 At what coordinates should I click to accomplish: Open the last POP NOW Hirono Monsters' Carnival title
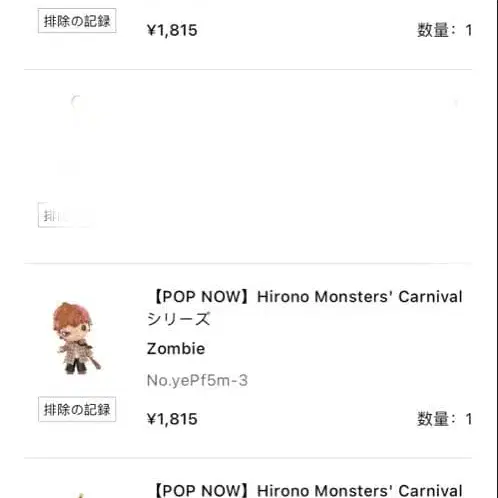[x=308, y=490]
